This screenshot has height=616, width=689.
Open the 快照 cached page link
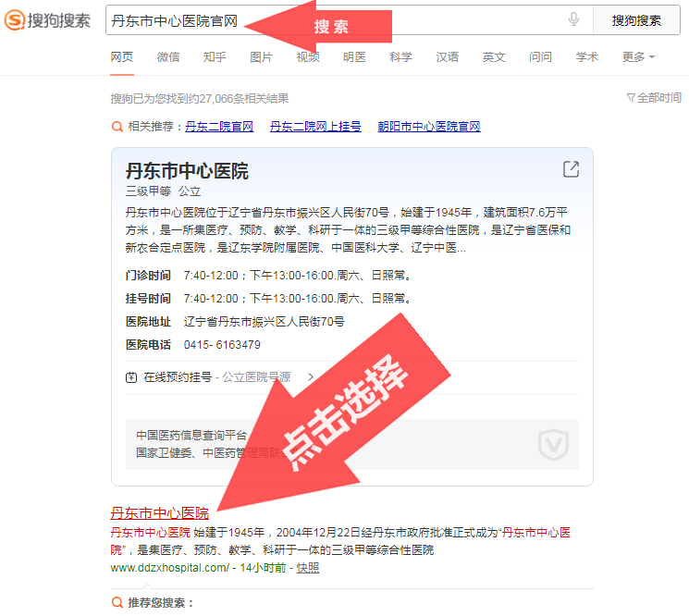[x=308, y=568]
